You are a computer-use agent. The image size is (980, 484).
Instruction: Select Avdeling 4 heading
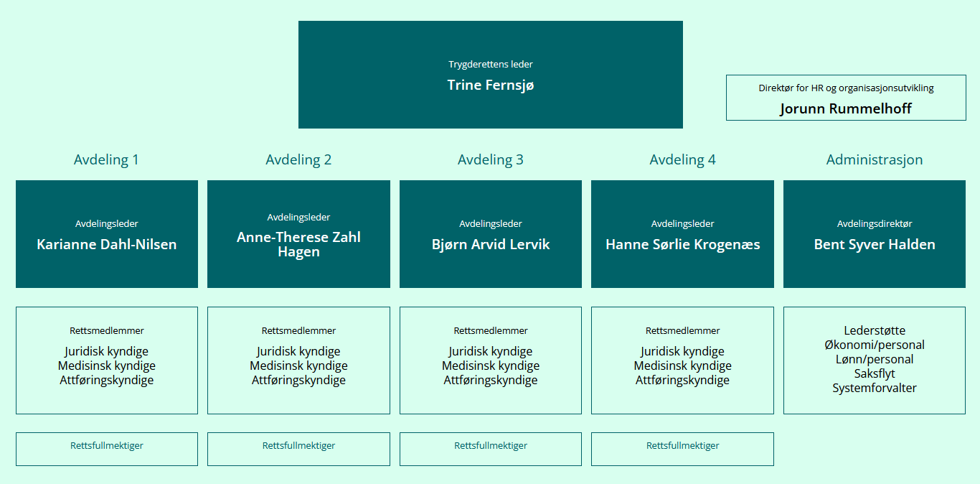682,159
